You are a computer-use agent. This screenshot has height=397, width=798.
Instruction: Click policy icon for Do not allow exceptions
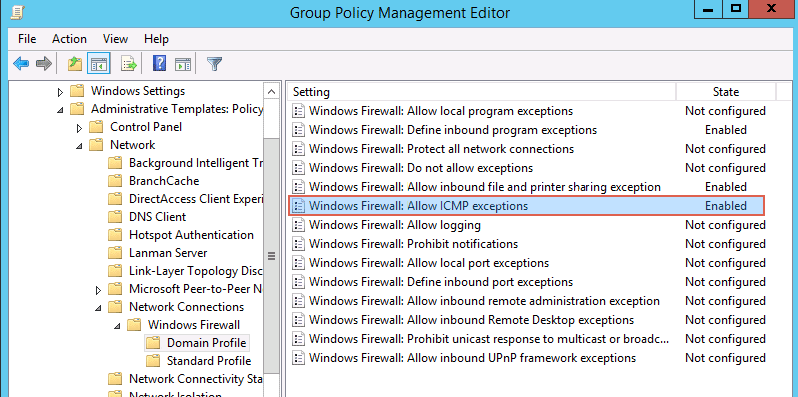click(x=298, y=167)
